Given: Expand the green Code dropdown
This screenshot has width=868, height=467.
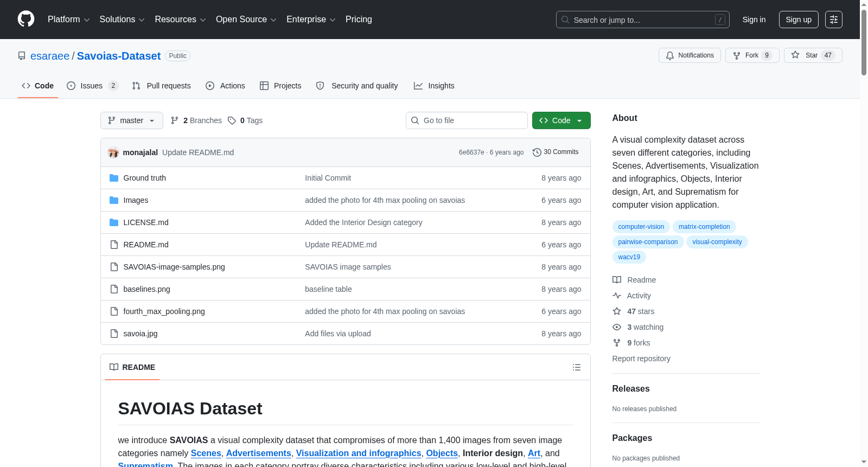Looking at the screenshot, I should point(561,120).
